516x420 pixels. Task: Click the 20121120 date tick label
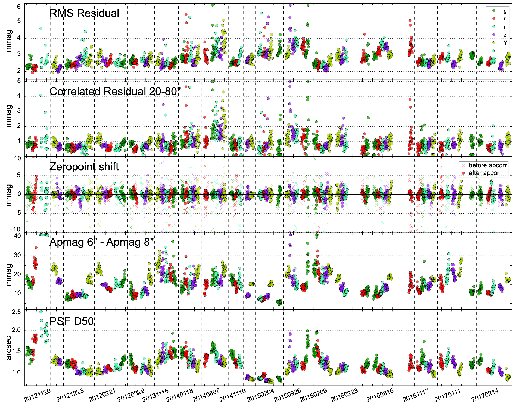pos(37,395)
